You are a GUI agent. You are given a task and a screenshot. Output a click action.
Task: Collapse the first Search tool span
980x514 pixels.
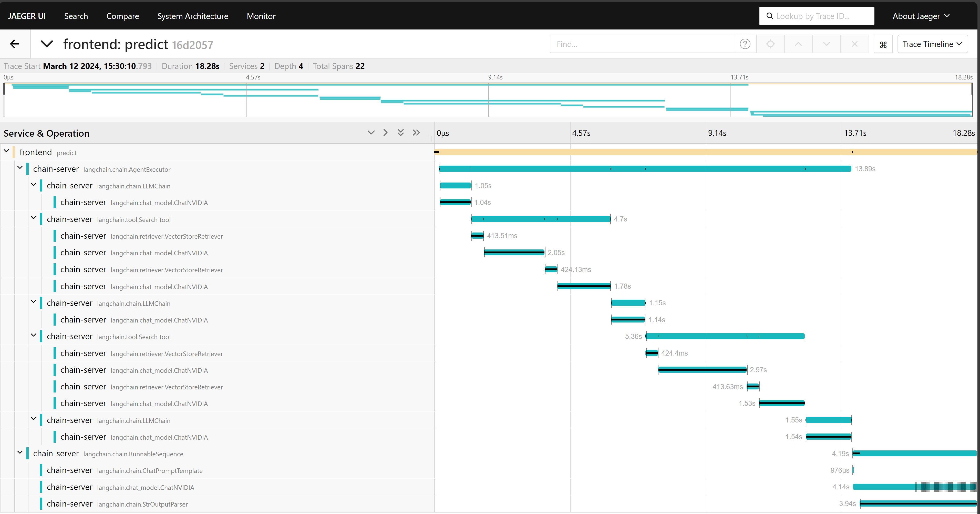pyautogui.click(x=34, y=218)
